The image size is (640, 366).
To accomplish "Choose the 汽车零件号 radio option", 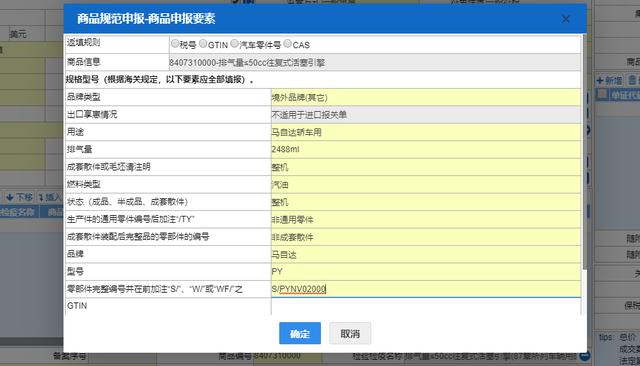I will (234, 43).
